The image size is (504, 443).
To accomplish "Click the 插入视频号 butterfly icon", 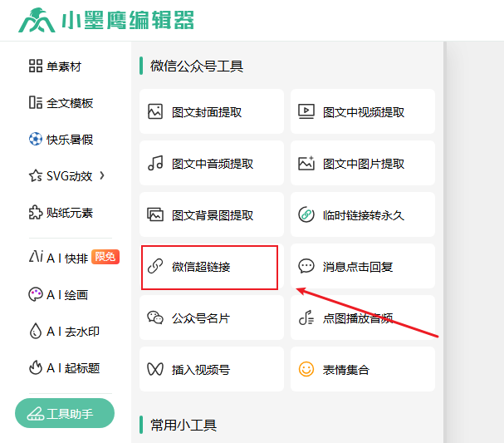I will coord(155,369).
